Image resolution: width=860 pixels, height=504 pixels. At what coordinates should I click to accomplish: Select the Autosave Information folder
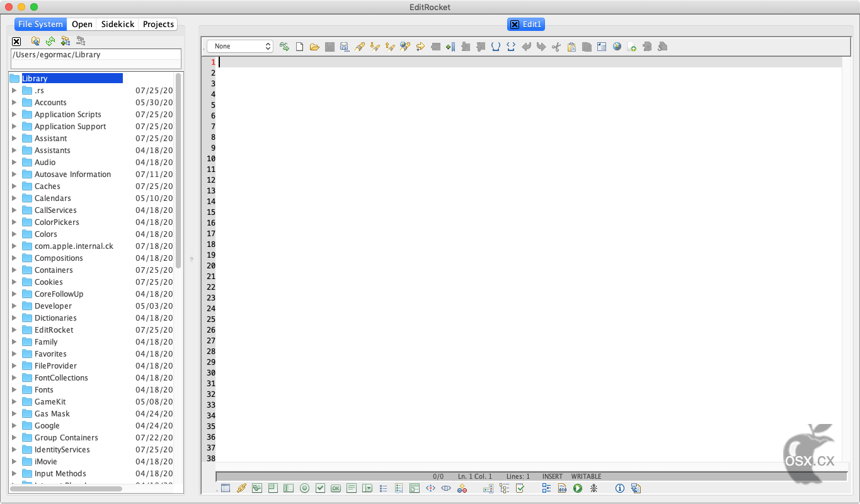(x=72, y=174)
